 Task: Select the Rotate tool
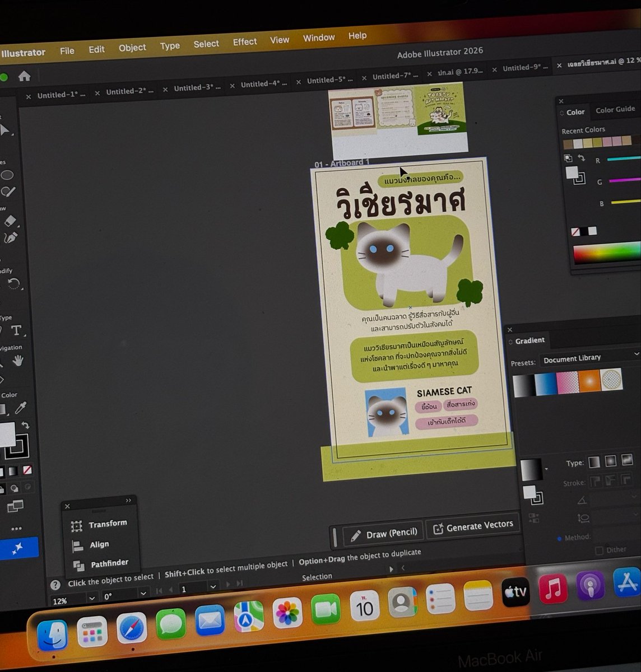pos(14,284)
